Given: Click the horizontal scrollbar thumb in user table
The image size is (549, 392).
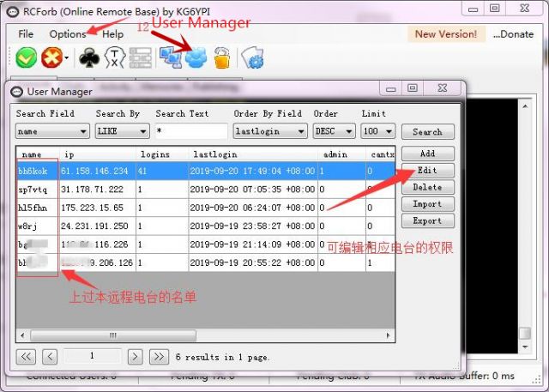Looking at the screenshot, I should (x=113, y=335).
